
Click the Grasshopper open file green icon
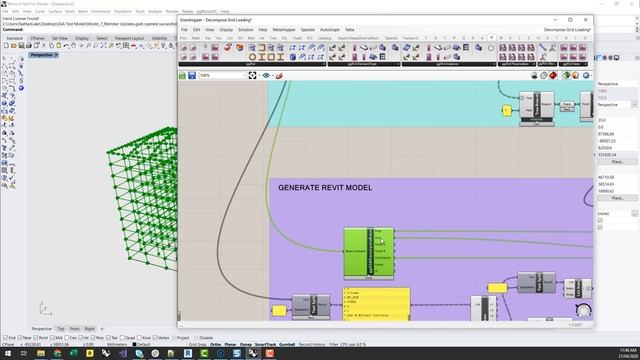pos(182,76)
